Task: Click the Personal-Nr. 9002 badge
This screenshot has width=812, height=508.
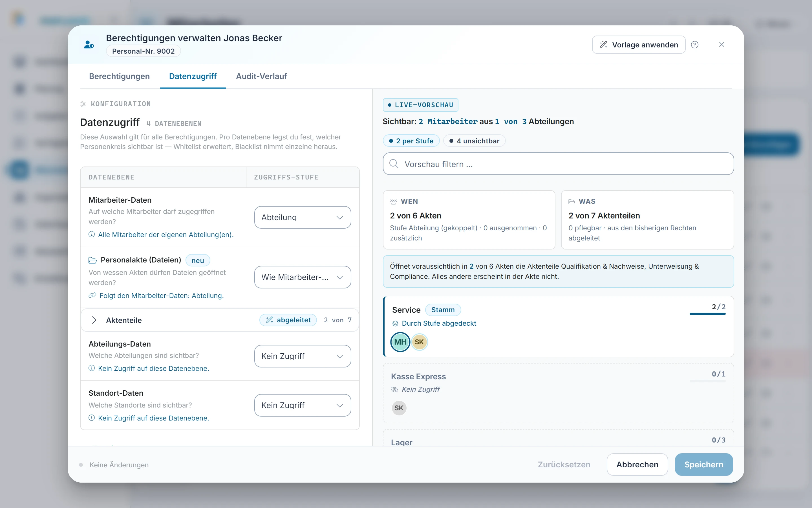Action: 143,51
